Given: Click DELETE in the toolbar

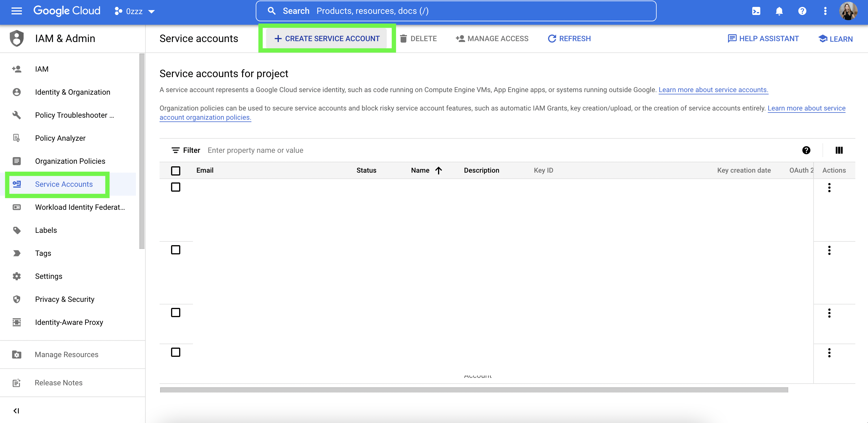Looking at the screenshot, I should [x=418, y=38].
